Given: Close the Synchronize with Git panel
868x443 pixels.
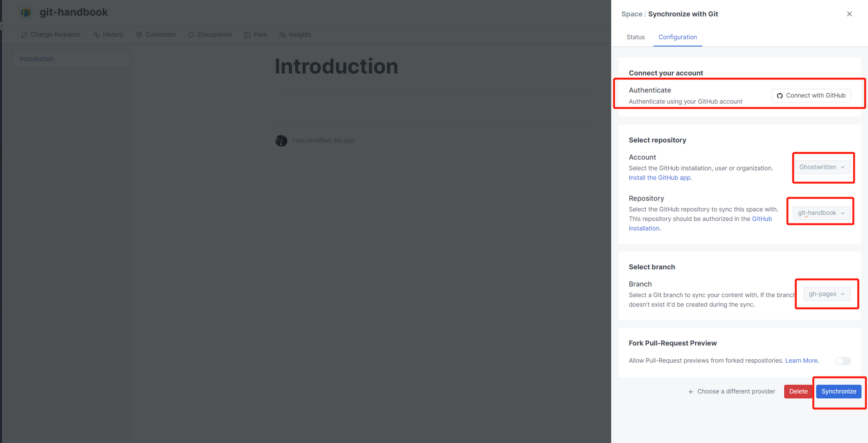Looking at the screenshot, I should pyautogui.click(x=849, y=14).
